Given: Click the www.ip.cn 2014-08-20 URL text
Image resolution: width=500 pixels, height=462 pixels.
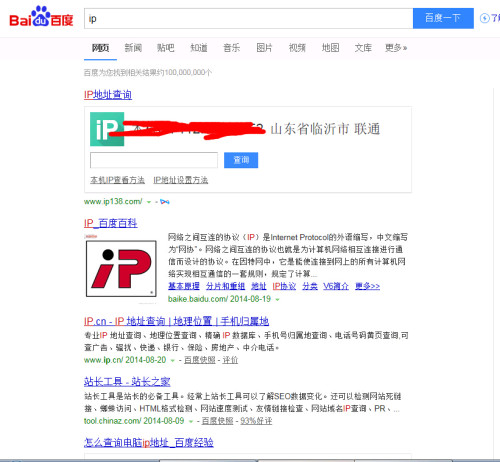Looking at the screenshot, I should 125,360.
